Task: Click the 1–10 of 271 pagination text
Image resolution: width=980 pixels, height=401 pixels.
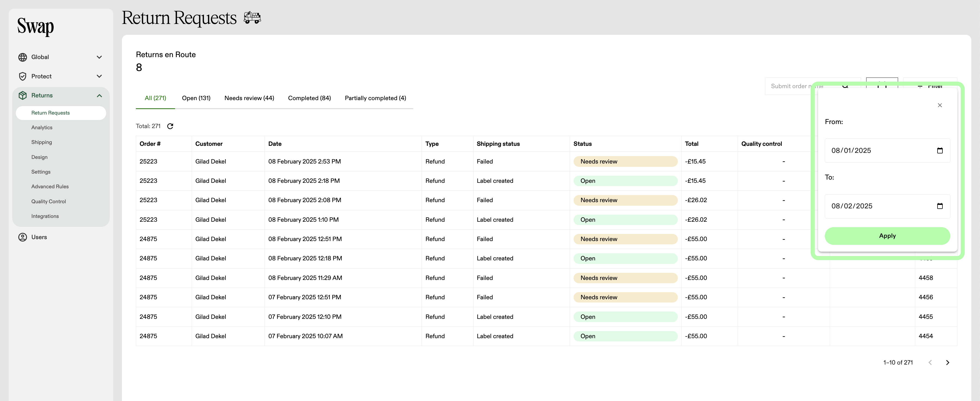Action: pyautogui.click(x=898, y=363)
